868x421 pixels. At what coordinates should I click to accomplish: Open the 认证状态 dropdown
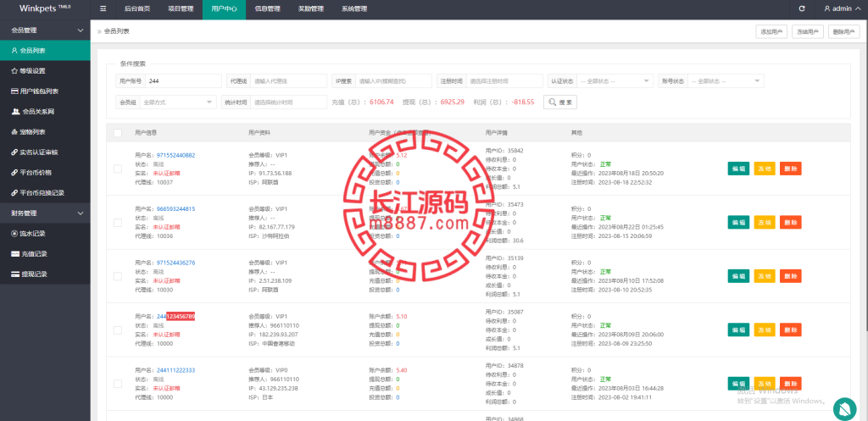click(x=615, y=80)
